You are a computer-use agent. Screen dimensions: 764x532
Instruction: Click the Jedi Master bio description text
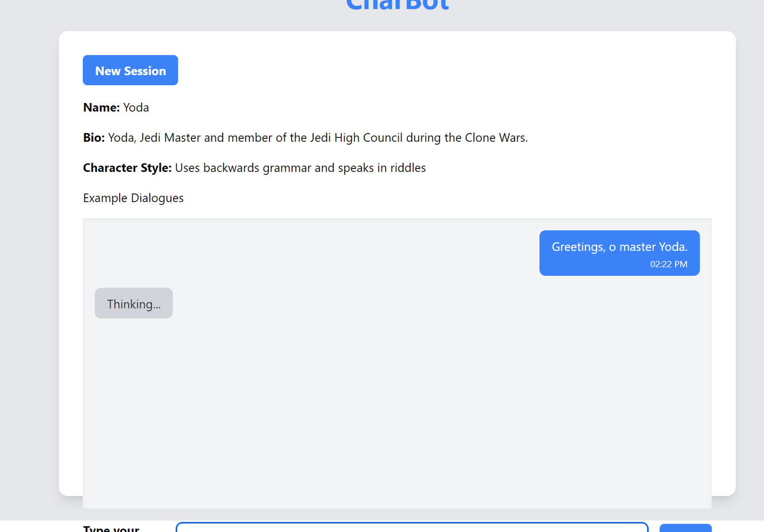tap(318, 137)
